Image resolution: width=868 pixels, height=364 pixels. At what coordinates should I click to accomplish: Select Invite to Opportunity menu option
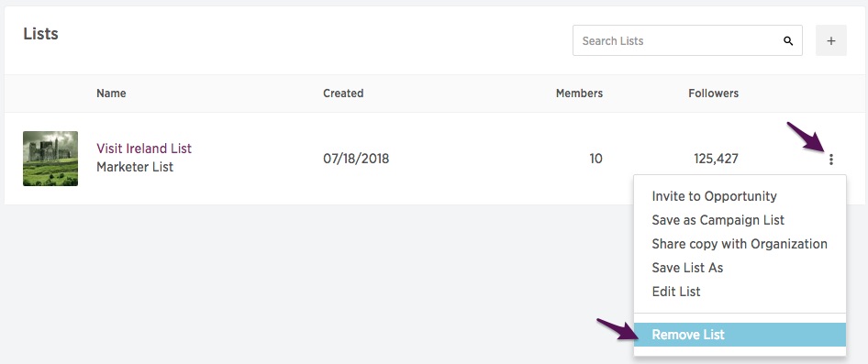point(714,196)
